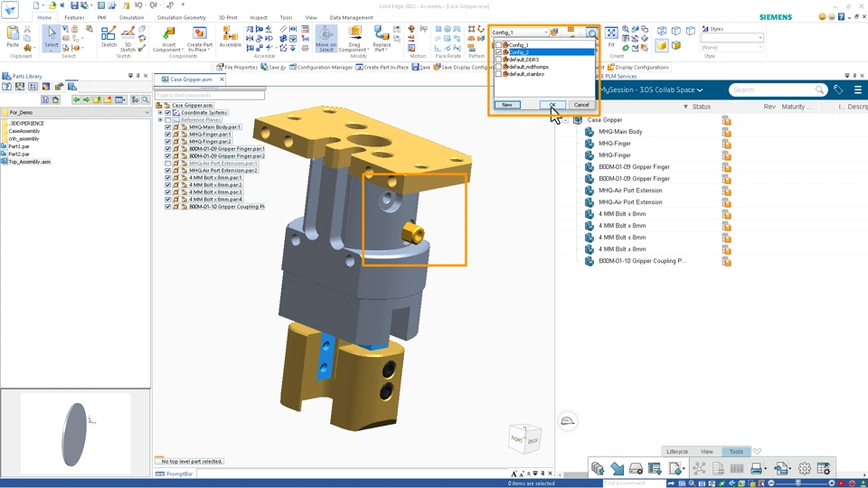Click the magnifier icon beside Config_1 dropdown

click(592, 33)
